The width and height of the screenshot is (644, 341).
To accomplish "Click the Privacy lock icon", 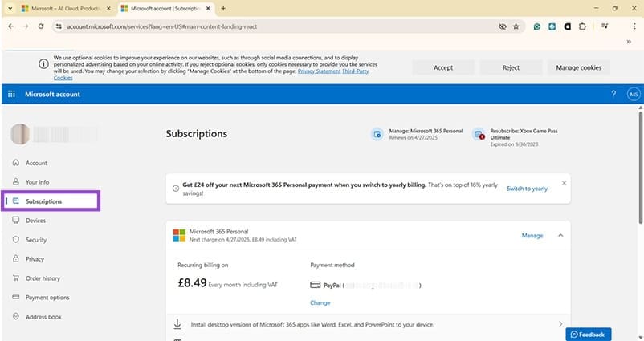I will pos(16,259).
